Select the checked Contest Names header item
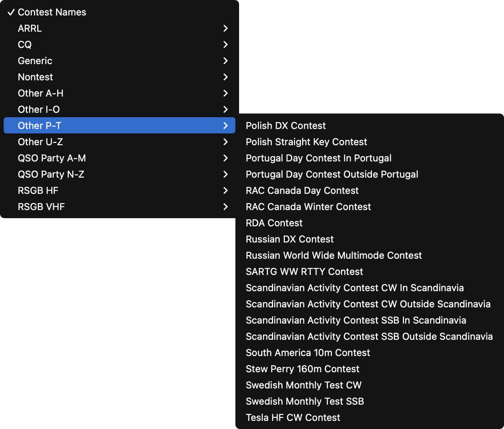504x429 pixels. coord(120,12)
